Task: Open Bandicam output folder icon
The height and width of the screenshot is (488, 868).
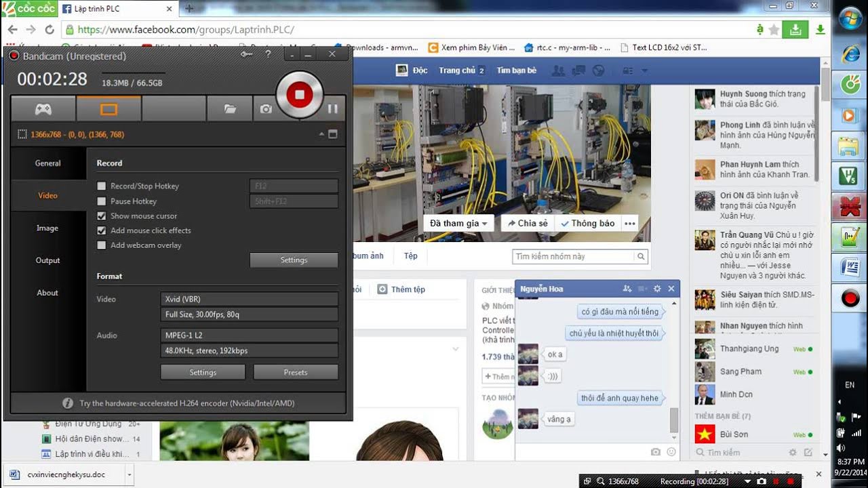Action: pos(230,108)
